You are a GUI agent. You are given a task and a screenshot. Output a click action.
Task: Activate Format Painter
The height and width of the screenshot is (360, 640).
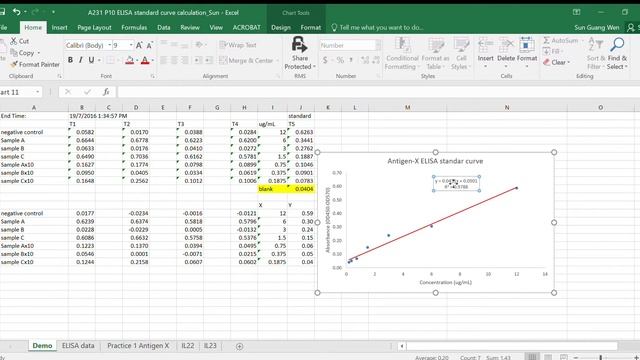tap(35, 64)
